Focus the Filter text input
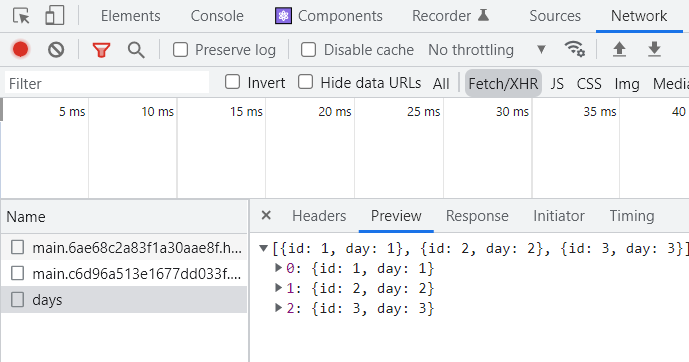 (x=107, y=83)
